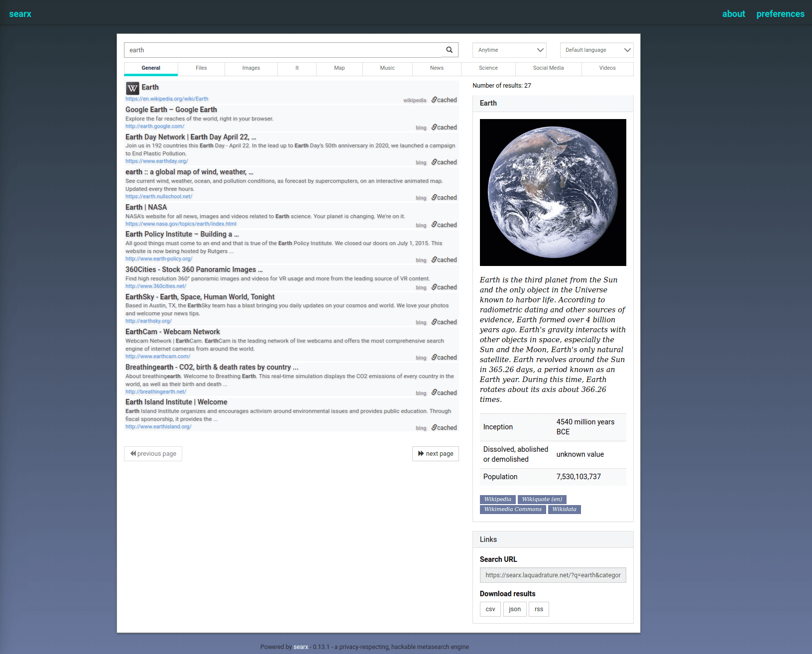This screenshot has height=654, width=812.
Task: Open the Breathingearth CO2 result title
Action: [x=212, y=367]
